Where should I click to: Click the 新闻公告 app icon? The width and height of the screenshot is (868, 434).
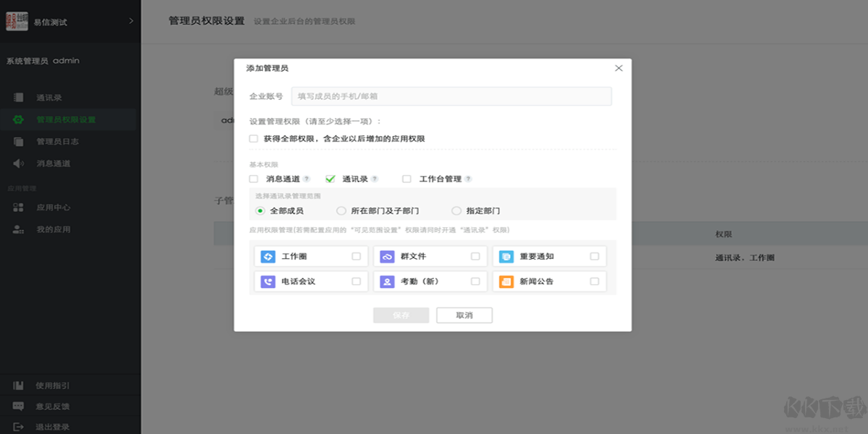pyautogui.click(x=508, y=281)
